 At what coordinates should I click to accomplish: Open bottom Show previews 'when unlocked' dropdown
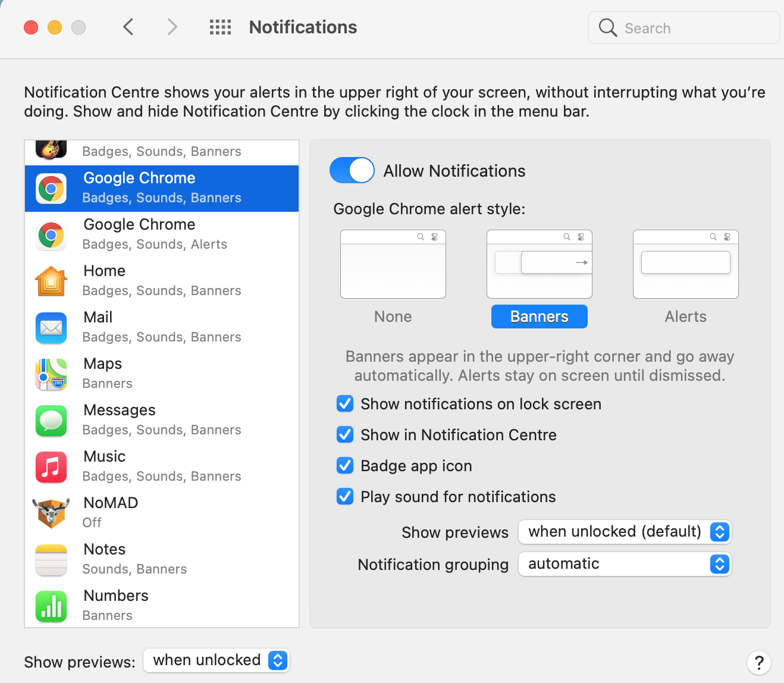(217, 660)
